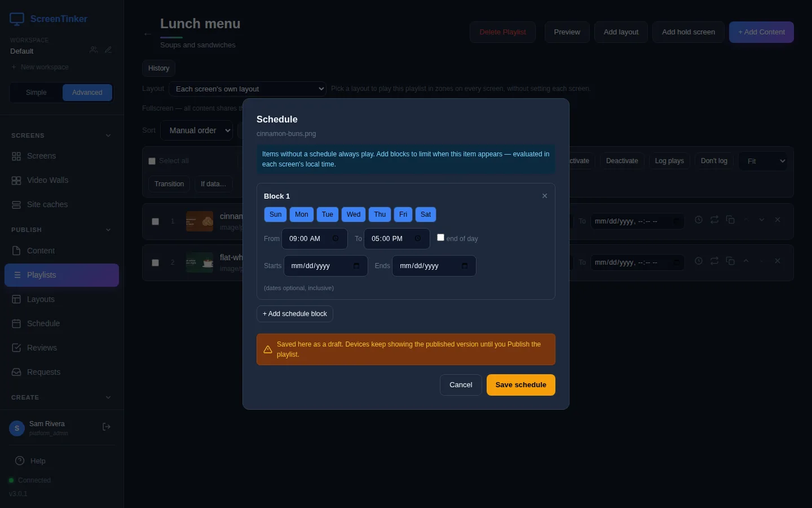The width and height of the screenshot is (812, 508).
Task: Open Screens in the sidebar
Action: click(x=62, y=156)
